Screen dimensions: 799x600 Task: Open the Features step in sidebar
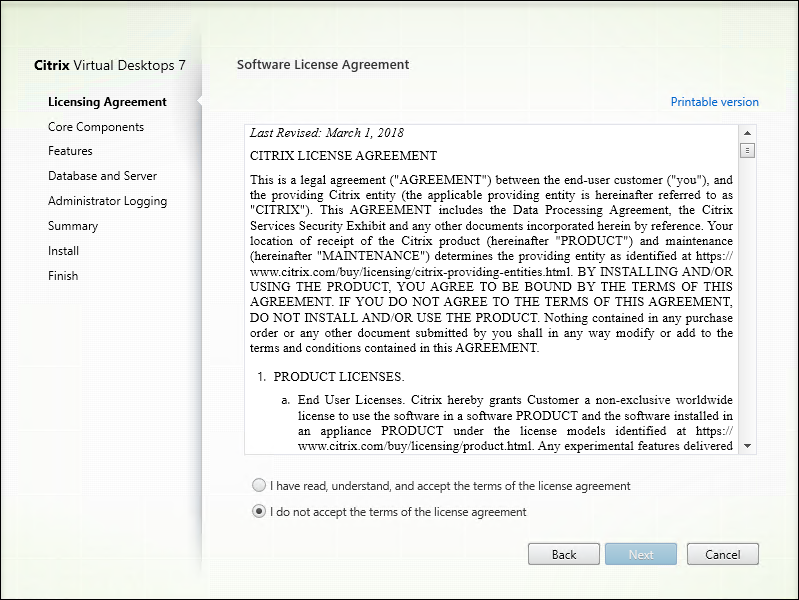tap(70, 151)
